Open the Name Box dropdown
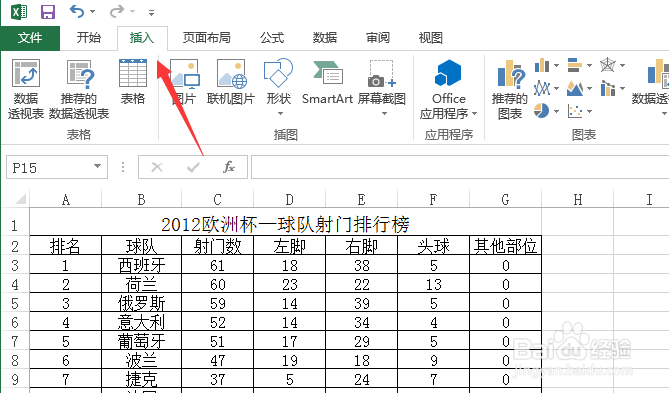 98,166
